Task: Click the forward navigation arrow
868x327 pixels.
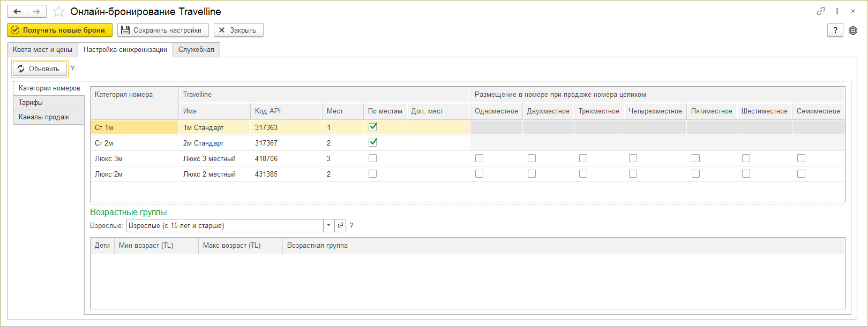Action: point(36,11)
